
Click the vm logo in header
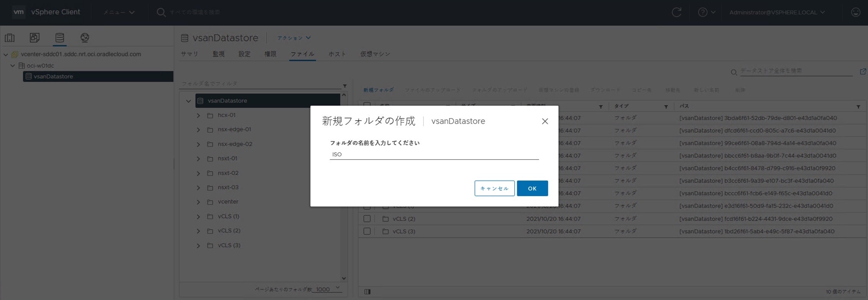[19, 12]
